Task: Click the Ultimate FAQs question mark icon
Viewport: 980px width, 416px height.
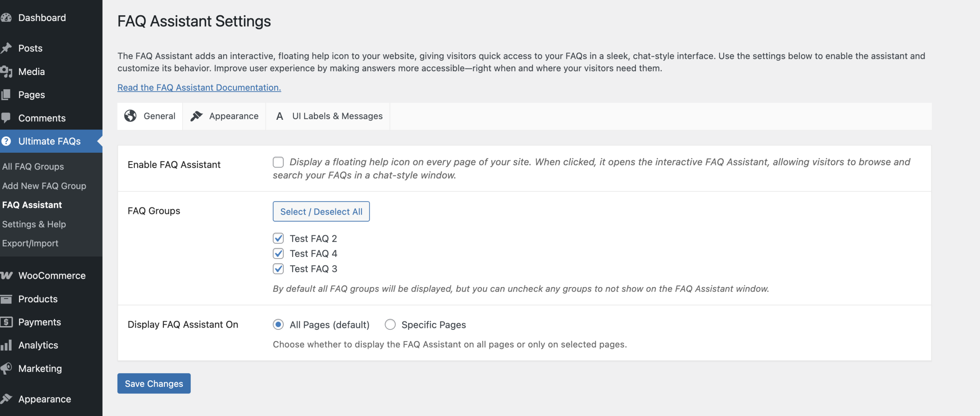Action: click(6, 141)
